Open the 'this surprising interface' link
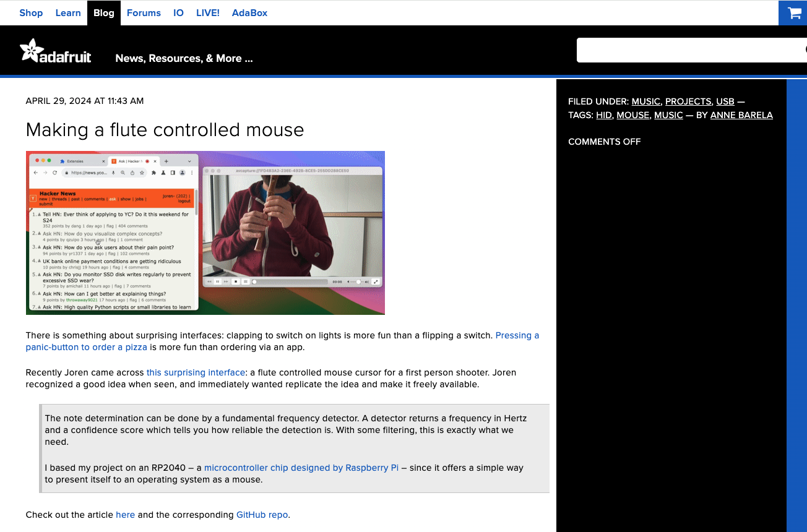The image size is (807, 532). coord(196,372)
